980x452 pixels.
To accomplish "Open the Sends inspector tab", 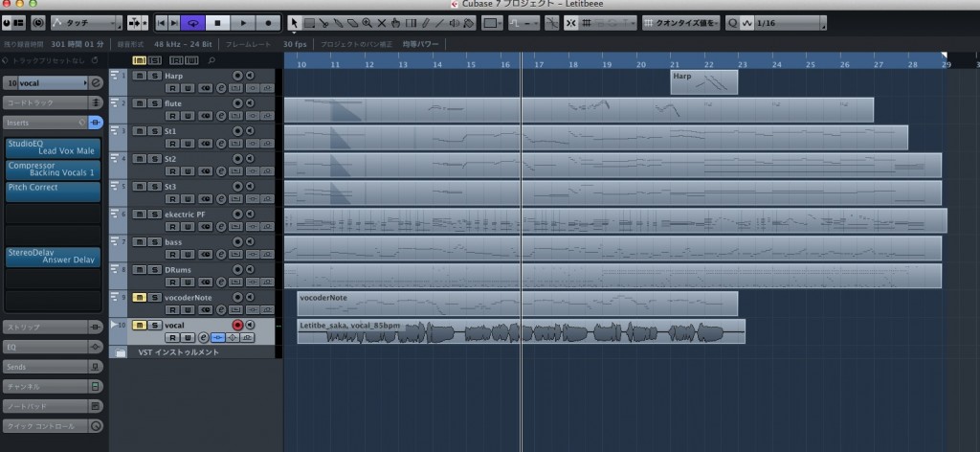I will [44, 367].
